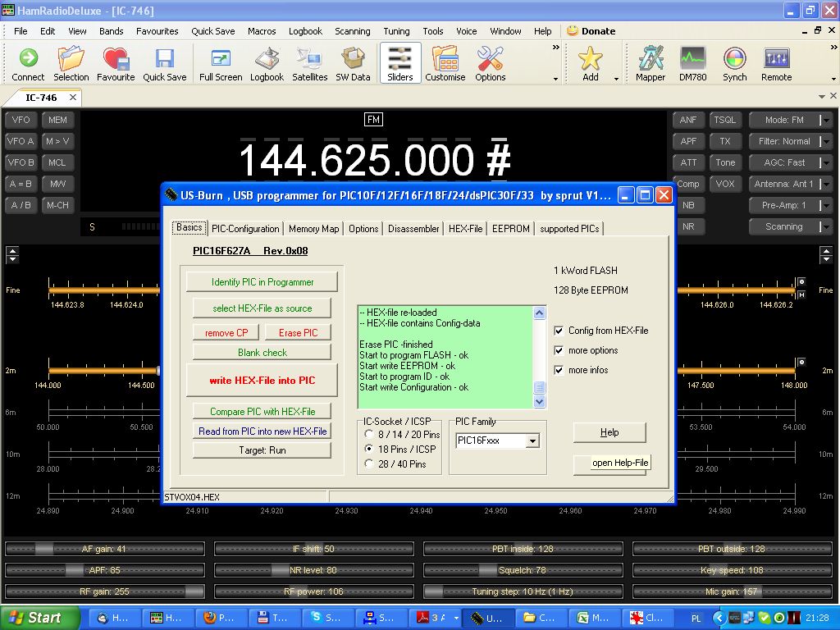Open SW Data from toolbar
This screenshot has height=630, width=840.
[x=353, y=64]
